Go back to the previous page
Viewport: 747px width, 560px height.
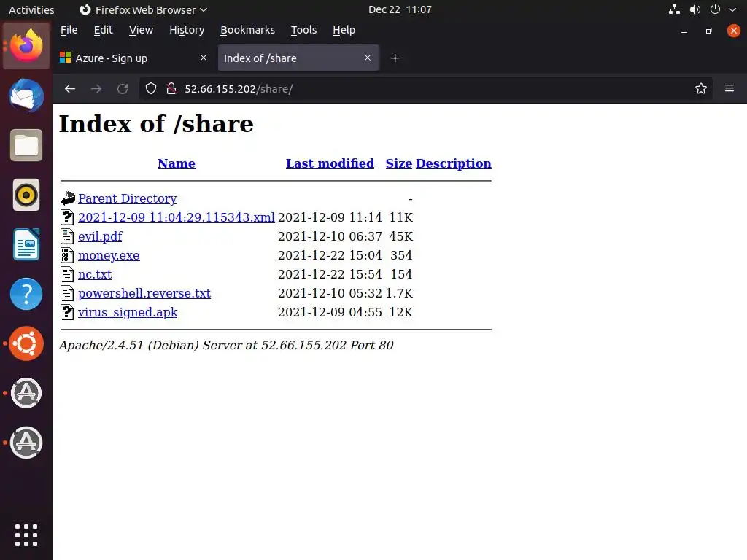[x=70, y=88]
